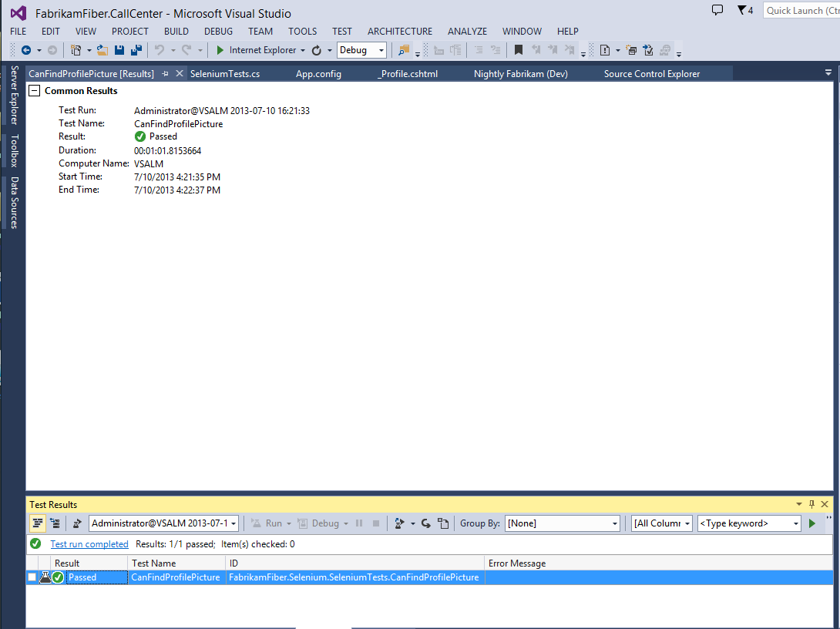840x629 pixels.
Task: Click the green Passed checkmark icon in Common Results
Action: pos(140,136)
